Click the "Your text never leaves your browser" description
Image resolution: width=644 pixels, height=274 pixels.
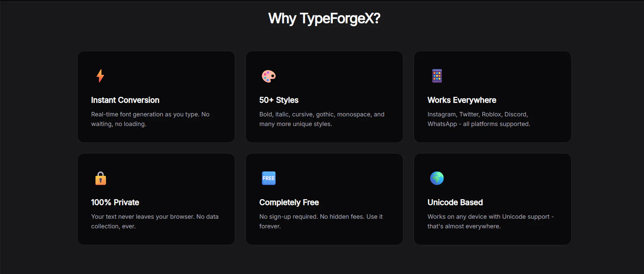tap(155, 221)
